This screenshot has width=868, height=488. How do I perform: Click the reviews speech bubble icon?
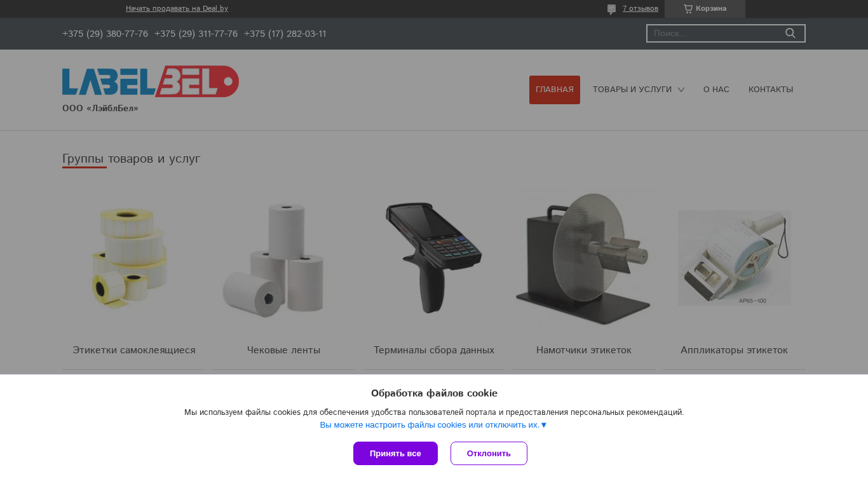pyautogui.click(x=611, y=9)
